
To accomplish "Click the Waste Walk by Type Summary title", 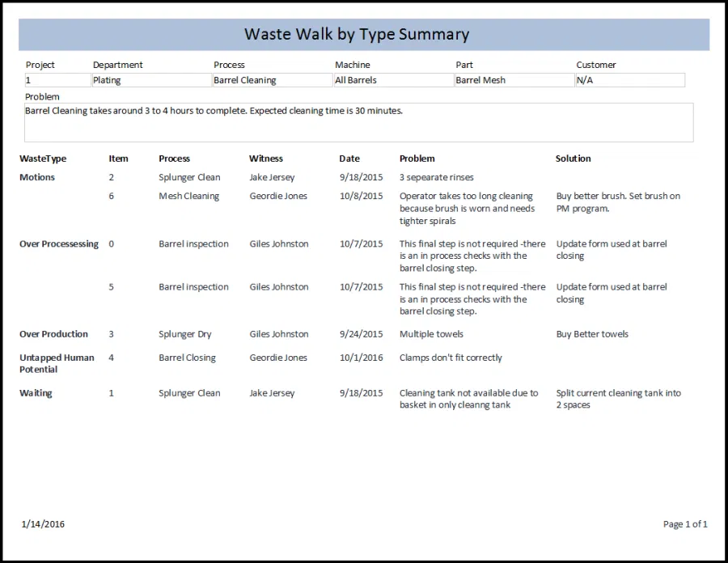I will tap(357, 34).
